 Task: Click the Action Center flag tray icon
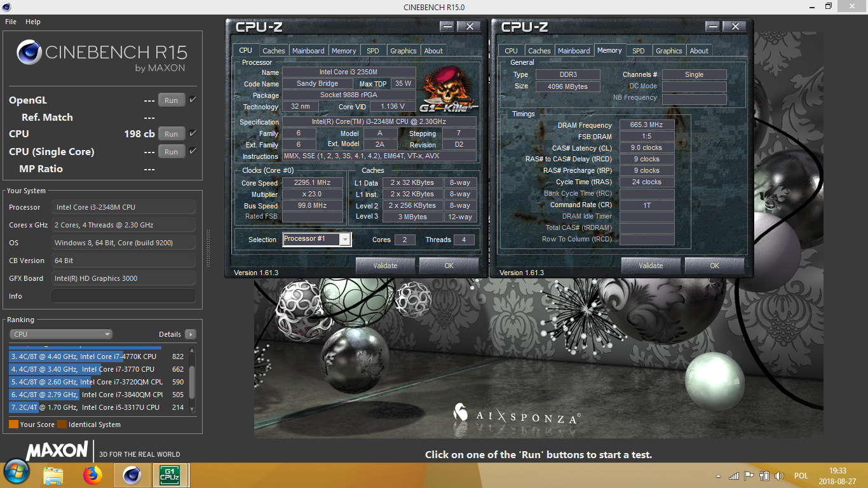pos(749,475)
